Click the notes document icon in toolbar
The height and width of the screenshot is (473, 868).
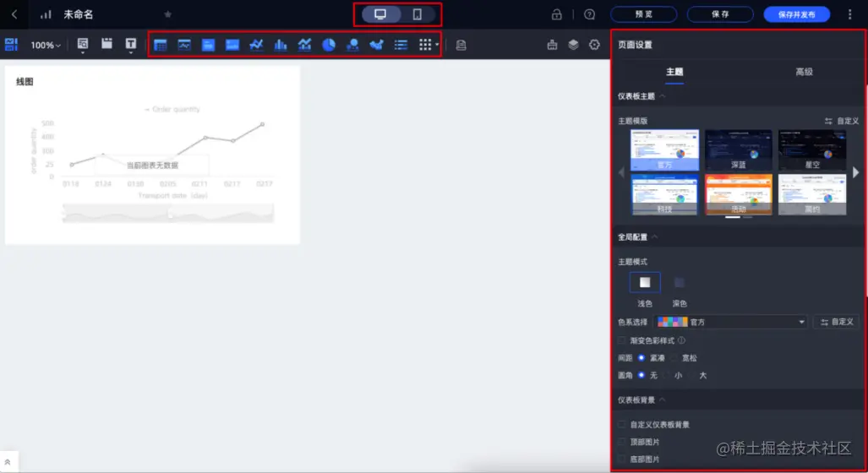point(461,46)
